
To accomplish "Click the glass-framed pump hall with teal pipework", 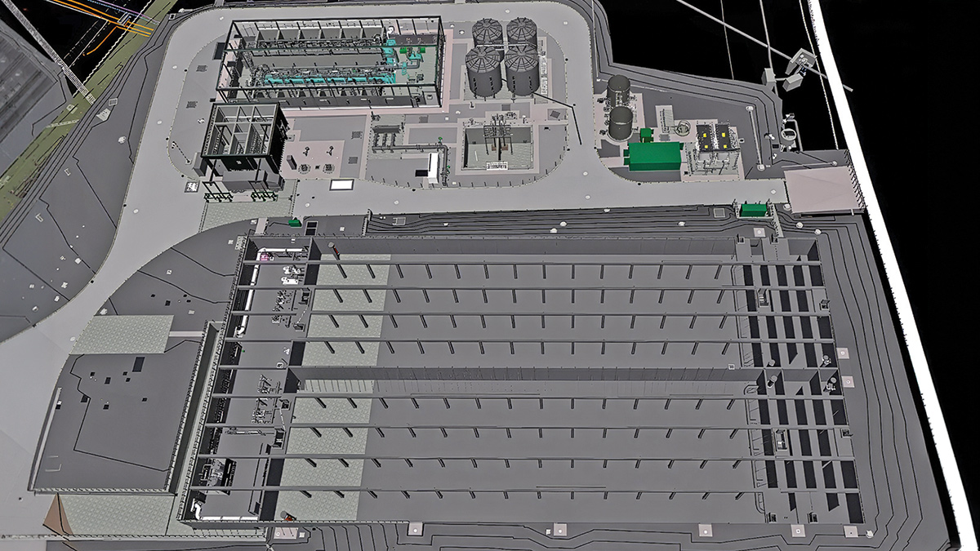I will coord(331,62).
